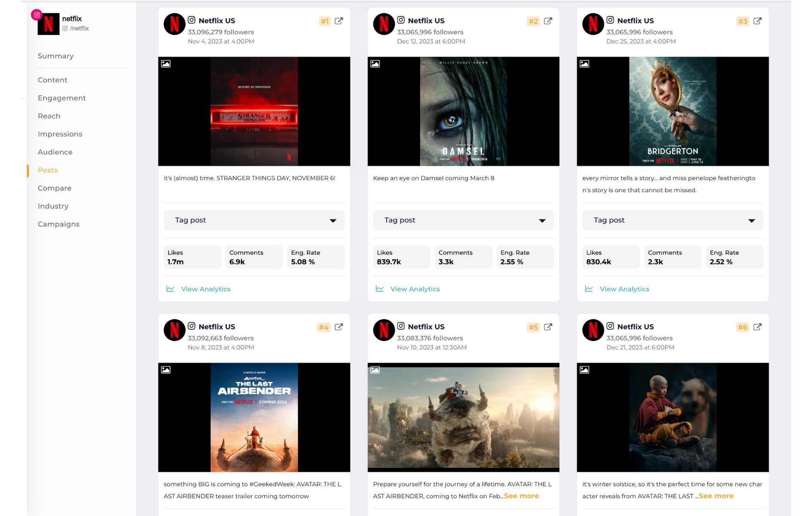The image size is (812, 516).
Task: Open post #1 in external link icon
Action: 339,21
